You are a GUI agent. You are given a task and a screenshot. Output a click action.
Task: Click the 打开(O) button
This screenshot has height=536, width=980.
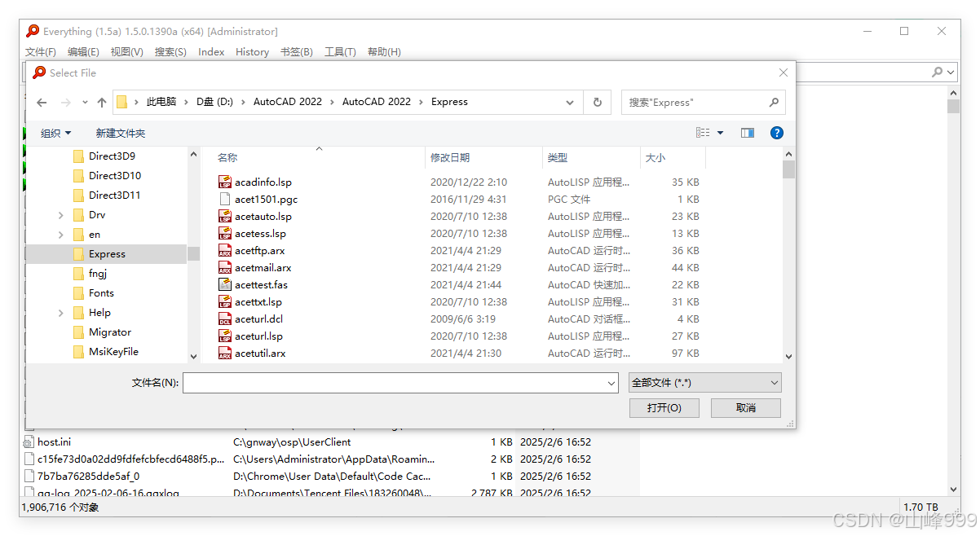(664, 408)
